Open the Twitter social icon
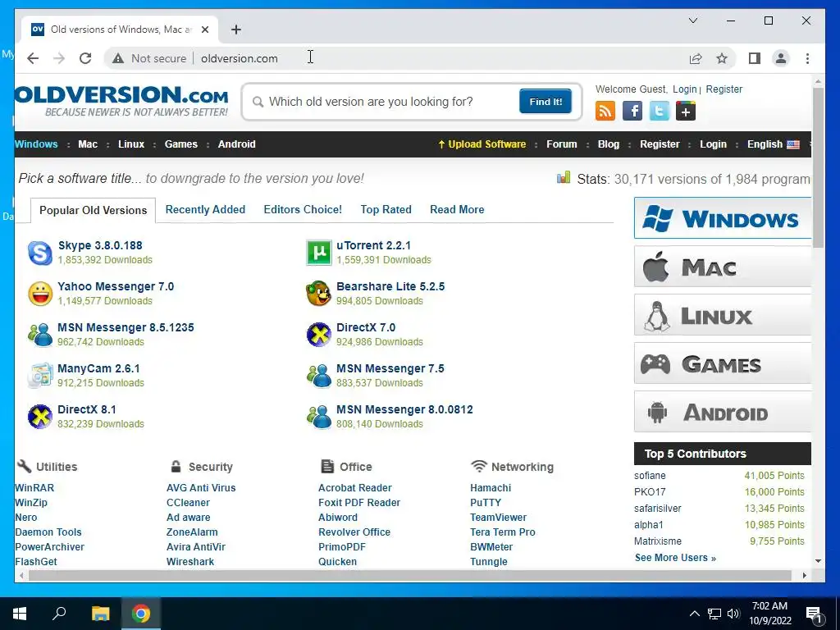The image size is (840, 630). click(x=659, y=112)
